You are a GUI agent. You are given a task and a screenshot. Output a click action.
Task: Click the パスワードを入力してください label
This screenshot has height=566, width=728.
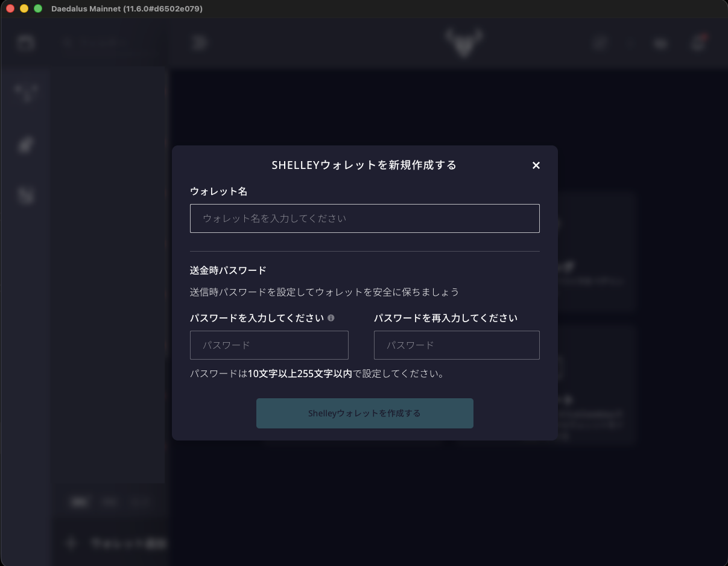[x=257, y=318]
